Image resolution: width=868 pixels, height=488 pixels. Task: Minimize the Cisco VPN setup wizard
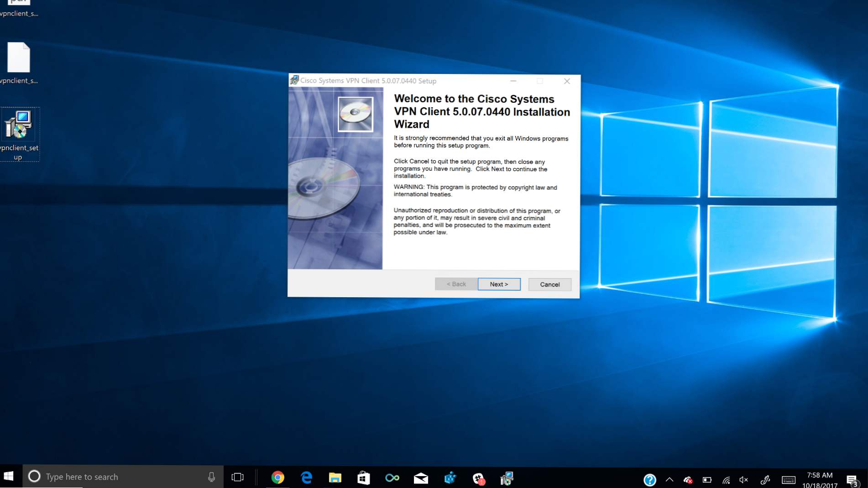point(513,81)
